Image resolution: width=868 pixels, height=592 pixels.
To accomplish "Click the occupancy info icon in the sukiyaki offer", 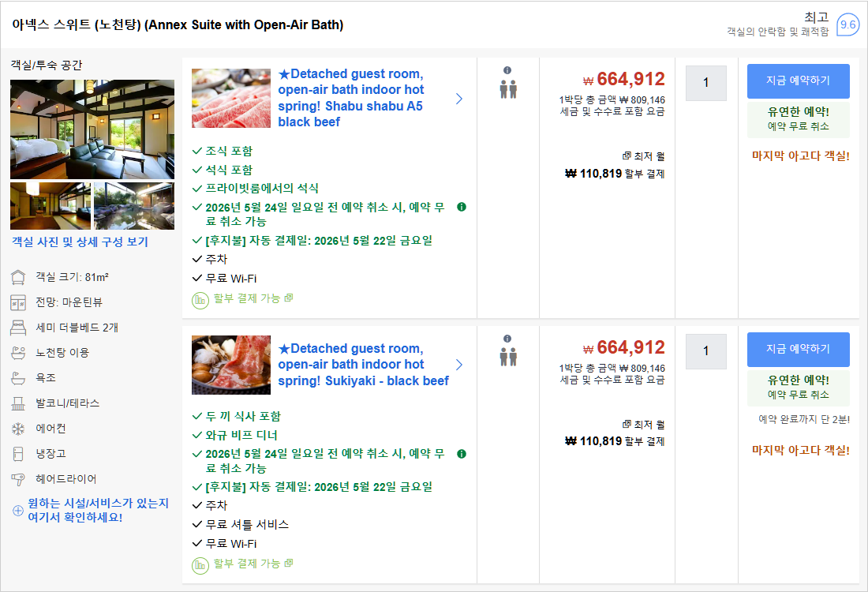I will (x=507, y=338).
